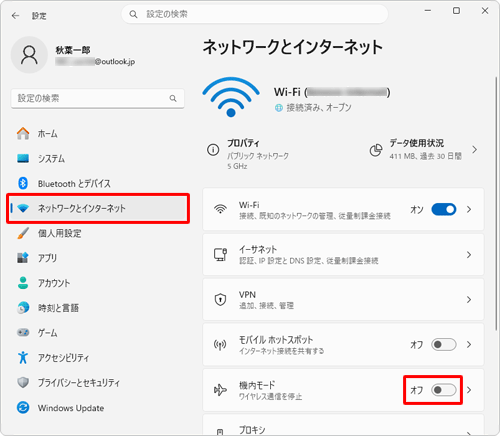
Task: Open システム via its monitor icon
Action: tap(23, 158)
